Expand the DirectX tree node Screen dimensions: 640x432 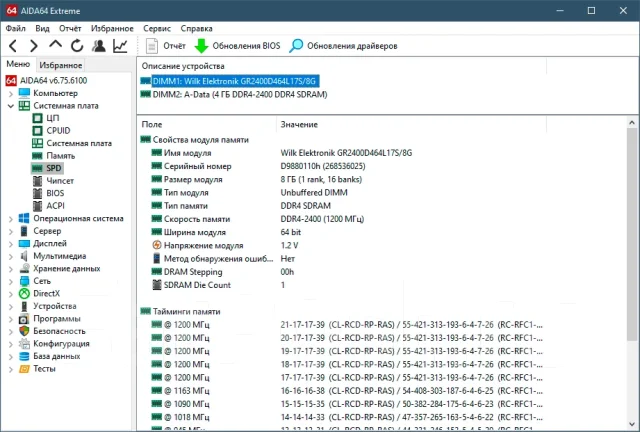(11, 294)
